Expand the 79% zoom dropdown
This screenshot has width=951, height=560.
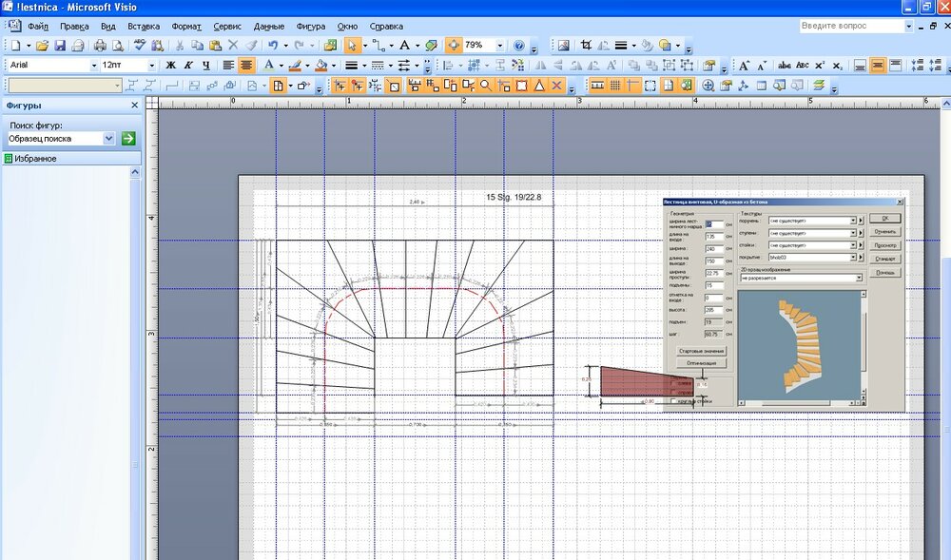pos(499,45)
